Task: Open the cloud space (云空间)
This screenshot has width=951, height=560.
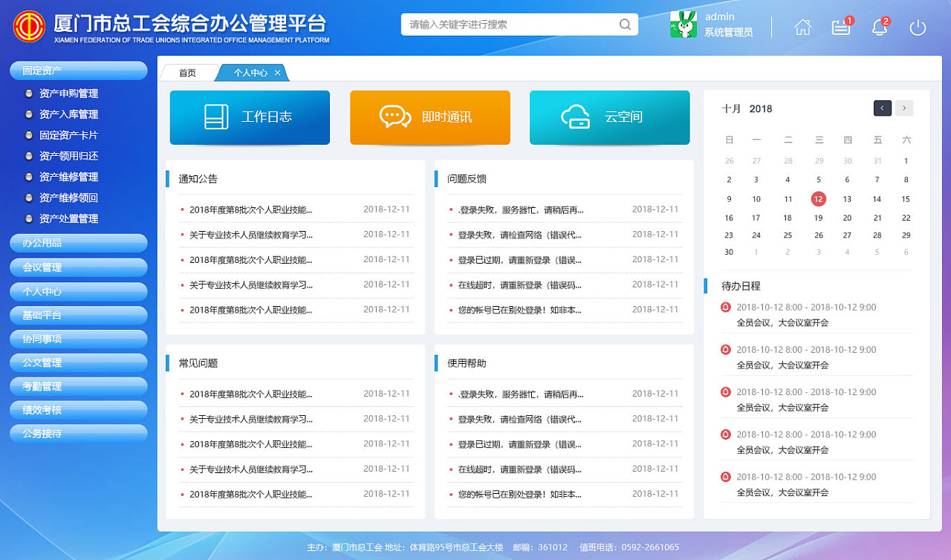Action: tap(609, 117)
